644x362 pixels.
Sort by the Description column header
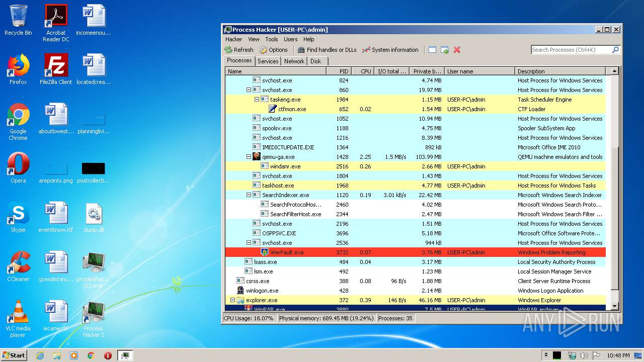tap(560, 71)
